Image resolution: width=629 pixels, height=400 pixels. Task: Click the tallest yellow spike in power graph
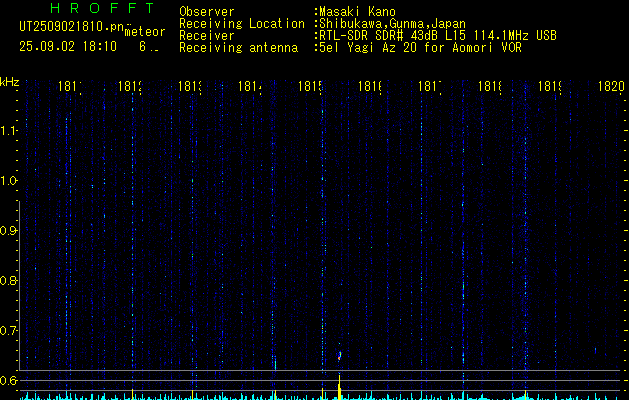pos(339,387)
